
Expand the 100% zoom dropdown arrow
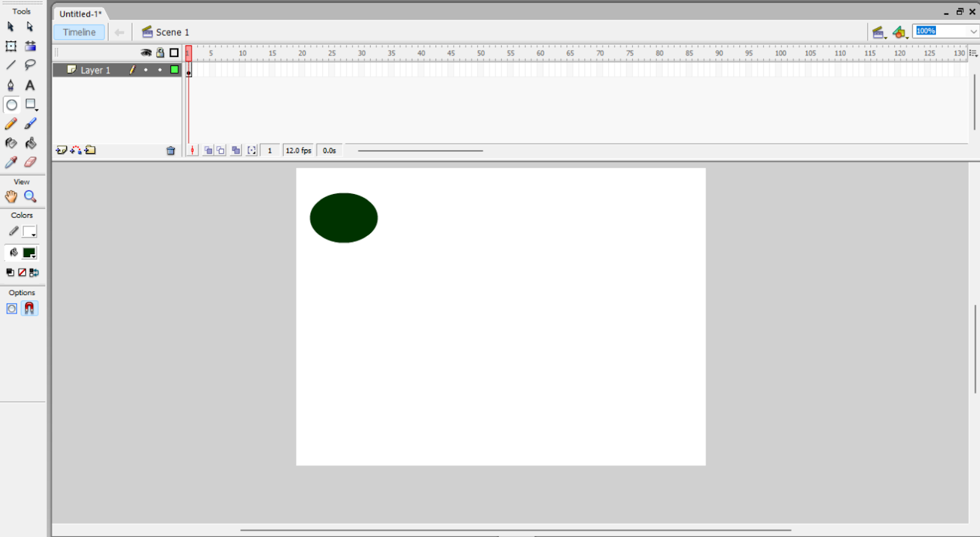pos(973,31)
